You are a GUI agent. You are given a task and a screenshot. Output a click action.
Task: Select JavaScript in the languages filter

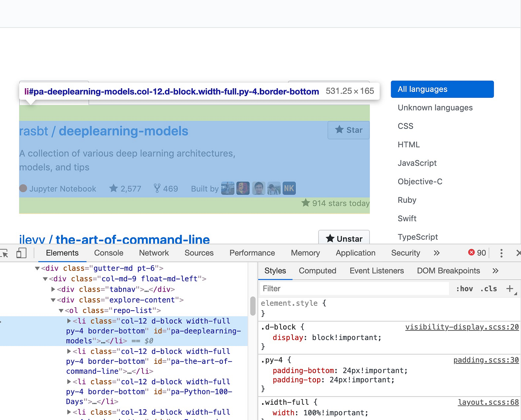tap(417, 163)
